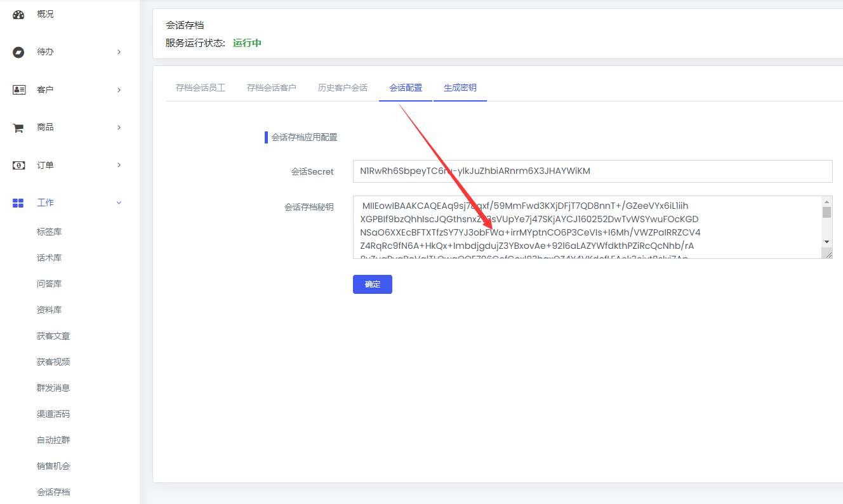The height and width of the screenshot is (504, 843).
Task: Expand the 待办 menu chevron
Action: tap(119, 52)
